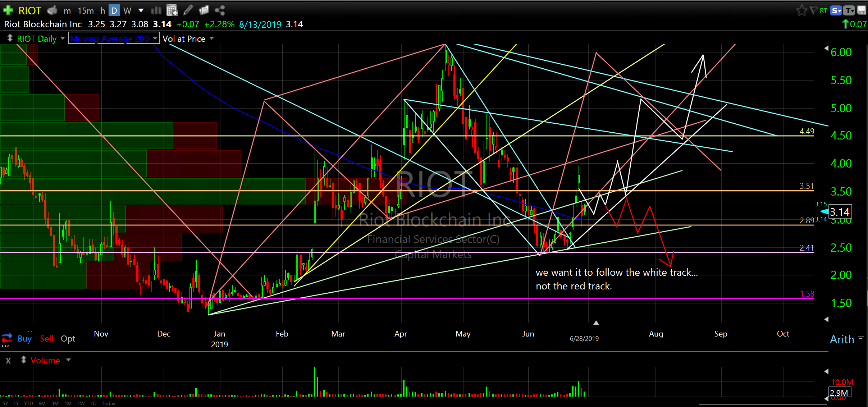Screen dimensions: 868x407
Task: Open the drawing tools pencil icon
Action: coord(188,10)
